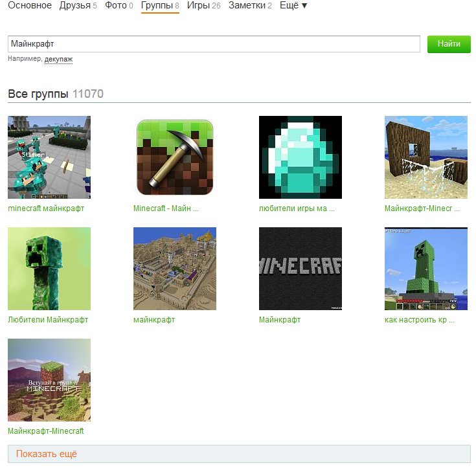This screenshot has height=472, width=476.
Task: Open the Любители Майнкрафт creeper image
Action: click(x=49, y=269)
